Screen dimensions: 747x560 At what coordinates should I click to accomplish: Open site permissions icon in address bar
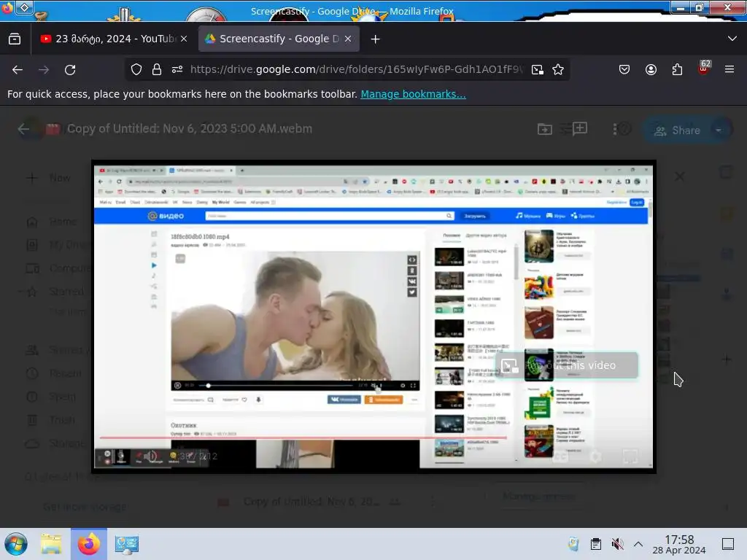coord(177,69)
